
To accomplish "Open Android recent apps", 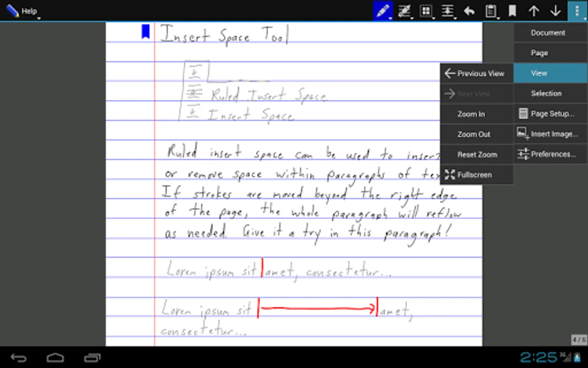I will click(92, 358).
